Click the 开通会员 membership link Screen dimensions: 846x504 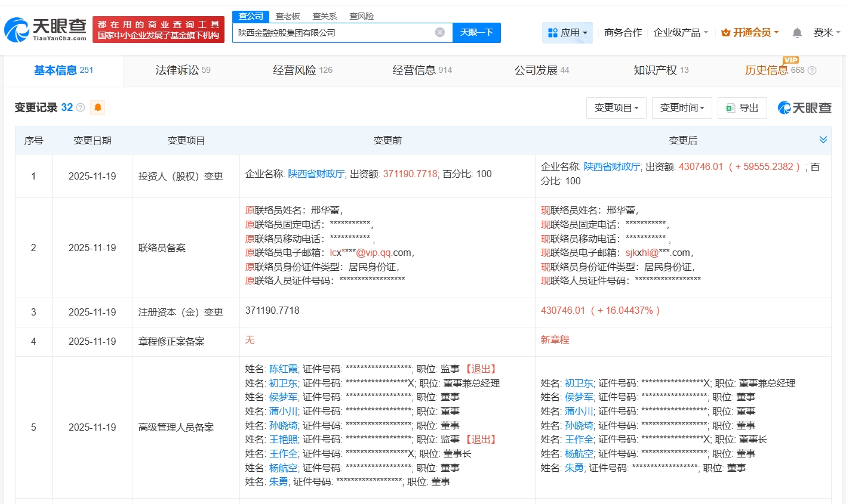(x=750, y=33)
